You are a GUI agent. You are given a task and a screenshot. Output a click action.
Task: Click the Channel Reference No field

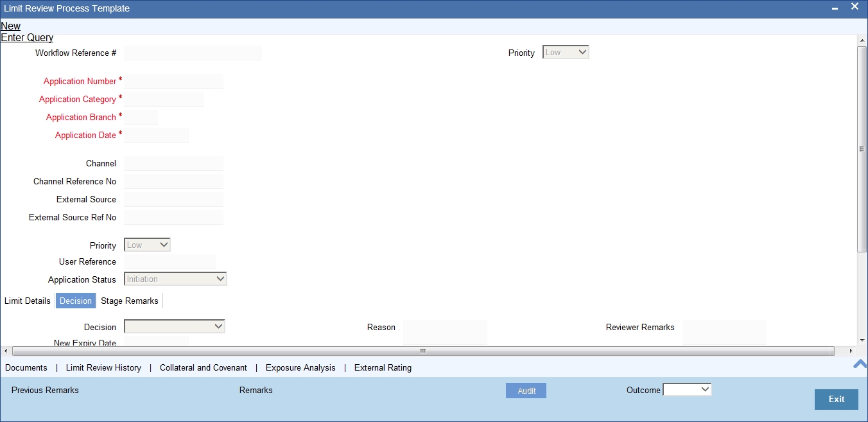click(x=173, y=181)
